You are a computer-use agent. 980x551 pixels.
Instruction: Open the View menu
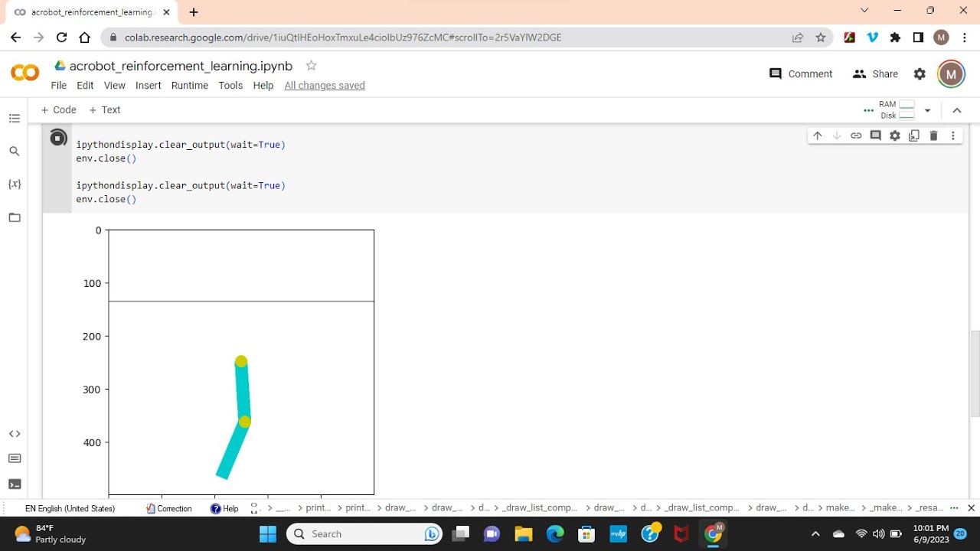click(115, 86)
